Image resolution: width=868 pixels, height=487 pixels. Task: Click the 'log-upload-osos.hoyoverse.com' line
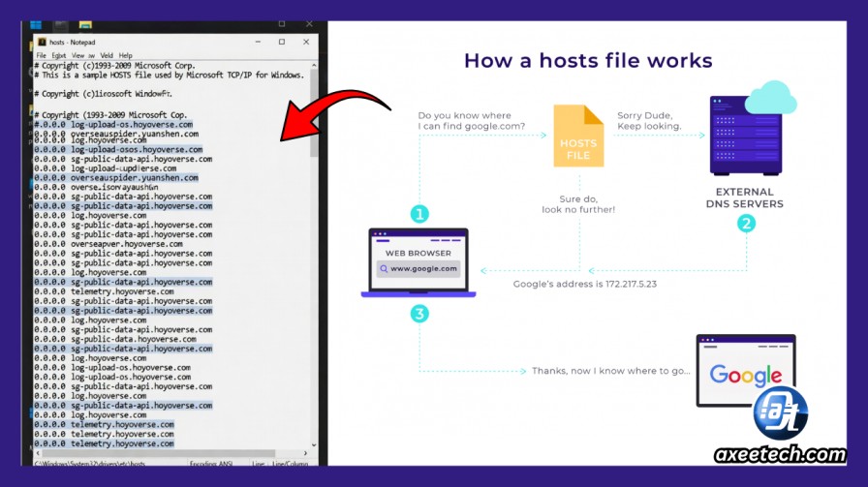point(118,149)
